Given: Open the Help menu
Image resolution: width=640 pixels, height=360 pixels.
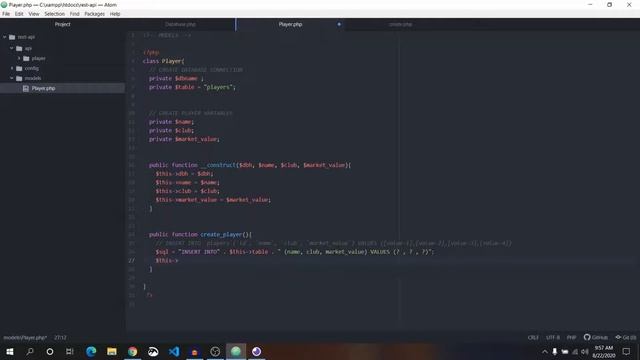Looking at the screenshot, I should (x=115, y=14).
